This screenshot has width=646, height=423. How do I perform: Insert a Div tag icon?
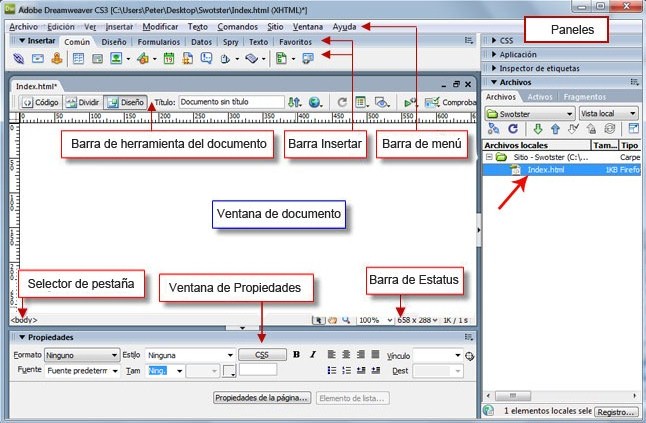pos(97,59)
